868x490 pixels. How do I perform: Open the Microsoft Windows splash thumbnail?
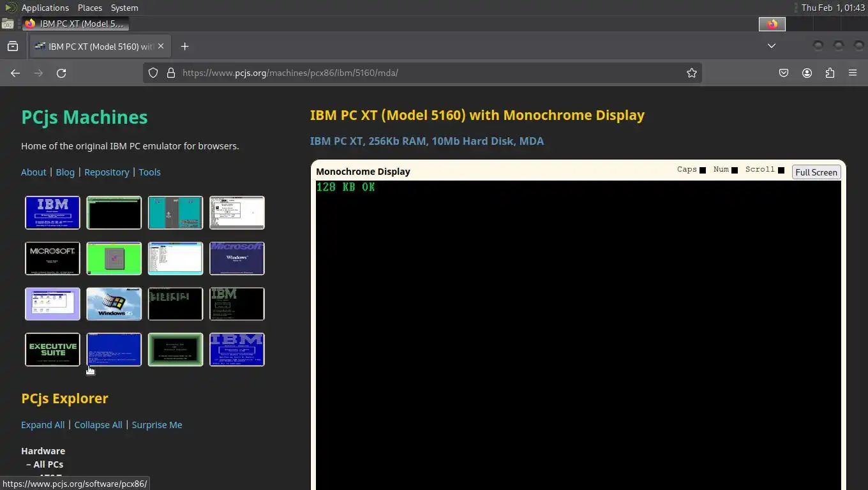[237, 258]
